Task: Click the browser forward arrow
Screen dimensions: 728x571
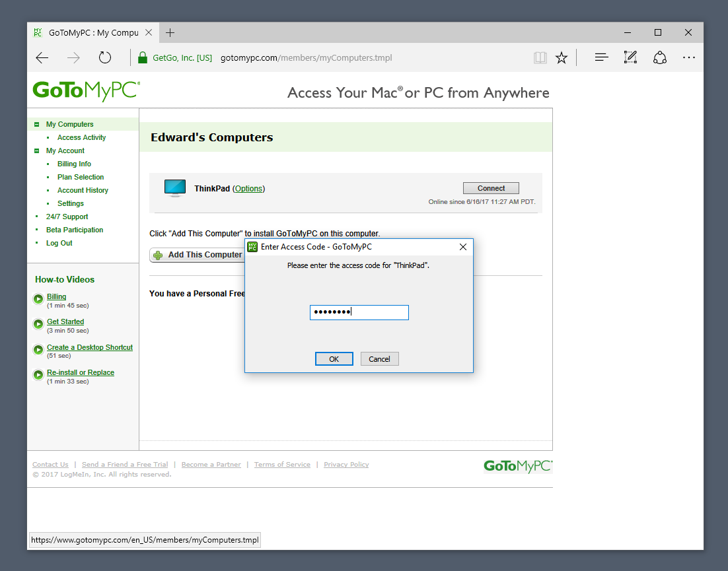Action: tap(73, 57)
